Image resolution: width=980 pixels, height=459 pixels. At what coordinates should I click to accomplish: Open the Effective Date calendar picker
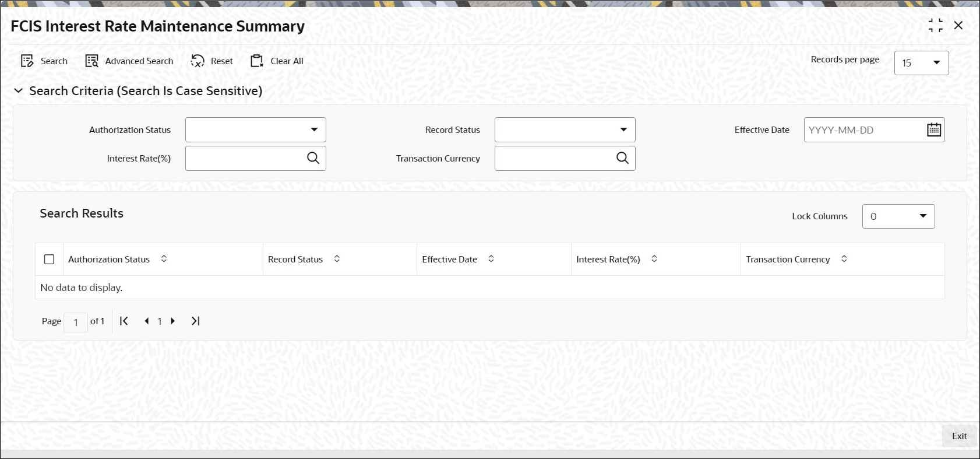(934, 129)
